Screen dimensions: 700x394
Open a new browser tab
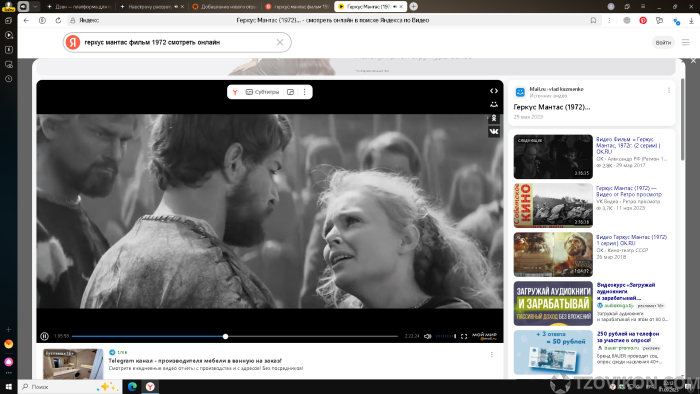414,6
